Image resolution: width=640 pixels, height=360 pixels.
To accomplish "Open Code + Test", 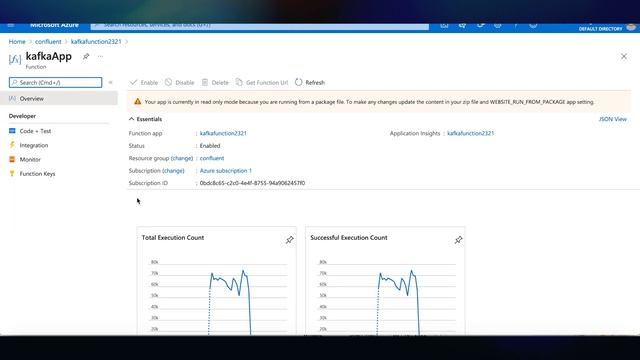I will 35,131.
